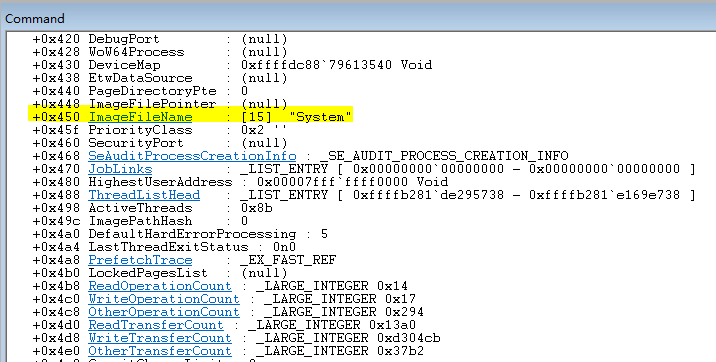
Task: Click the OtherTransferCount link
Action: [160, 351]
